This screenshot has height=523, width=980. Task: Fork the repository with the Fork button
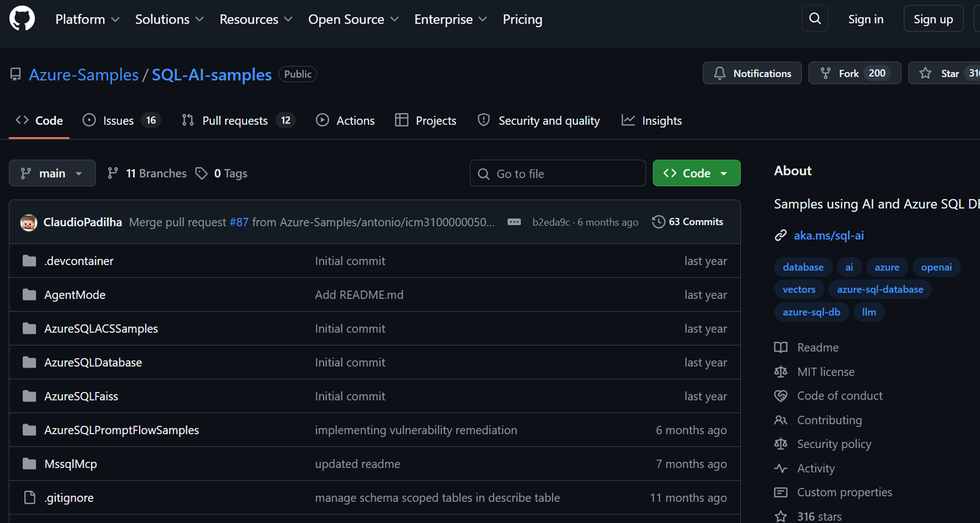tap(855, 73)
